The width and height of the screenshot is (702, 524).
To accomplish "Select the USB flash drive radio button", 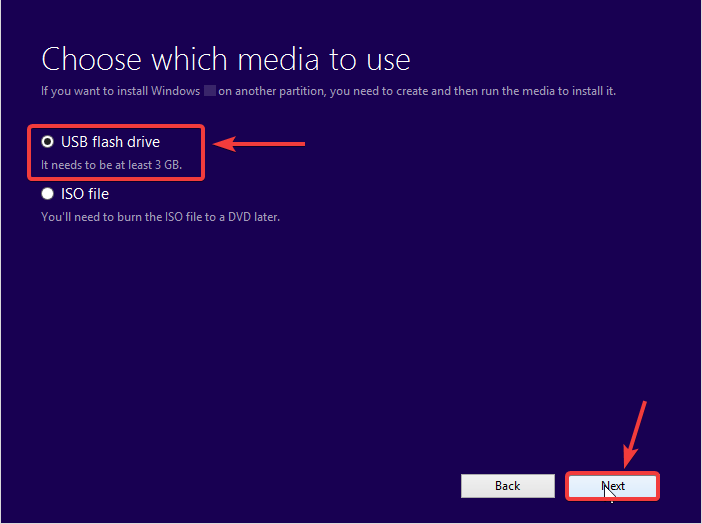I will (47, 142).
